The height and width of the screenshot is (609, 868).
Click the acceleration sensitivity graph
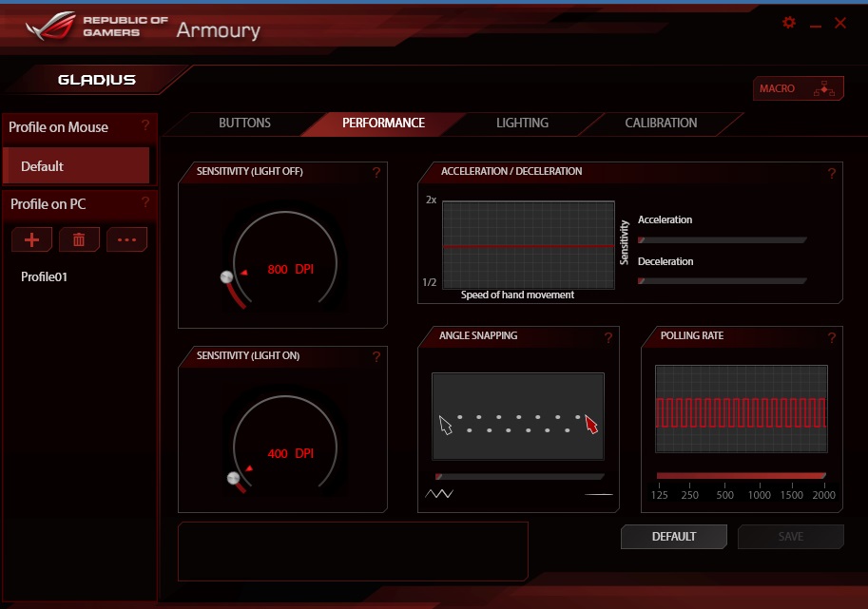point(529,245)
